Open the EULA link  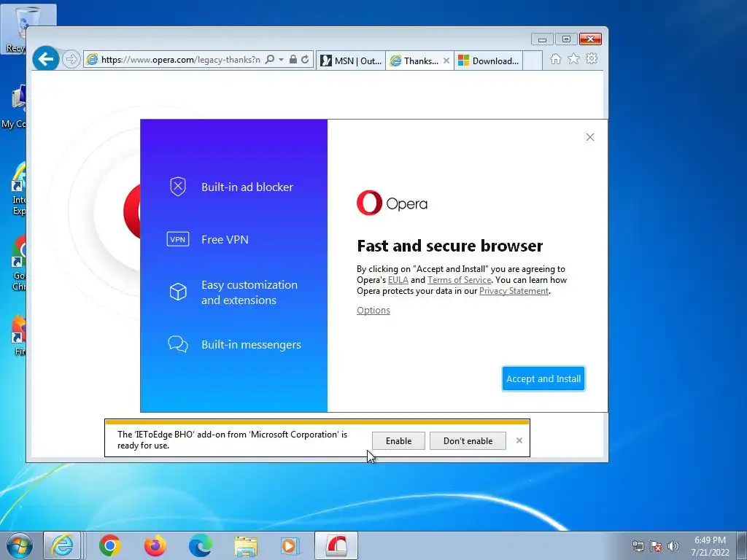398,280
